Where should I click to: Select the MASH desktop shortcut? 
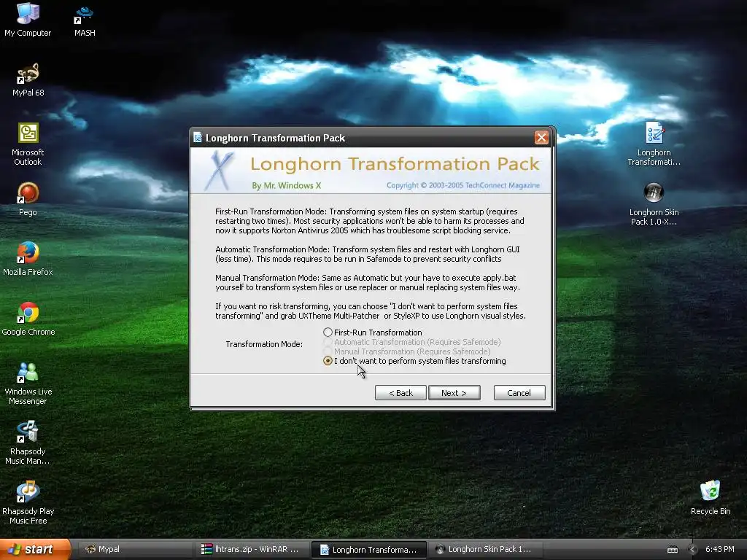click(x=85, y=20)
